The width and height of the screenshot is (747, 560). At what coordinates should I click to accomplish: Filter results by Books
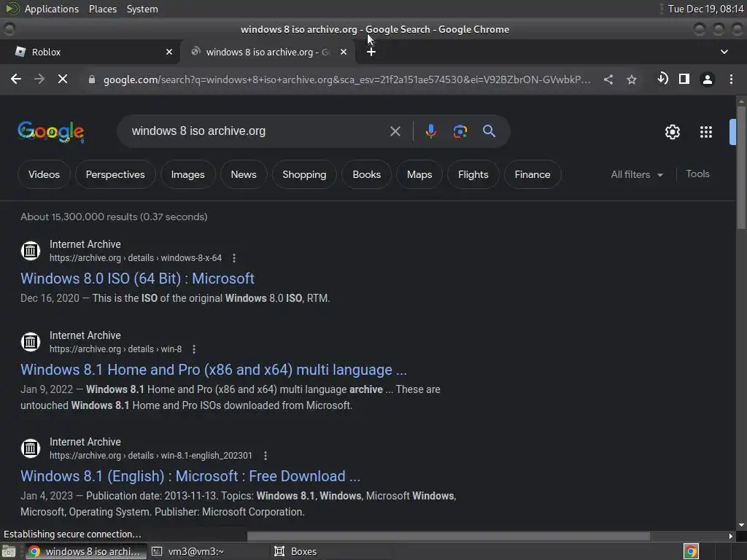pos(366,174)
